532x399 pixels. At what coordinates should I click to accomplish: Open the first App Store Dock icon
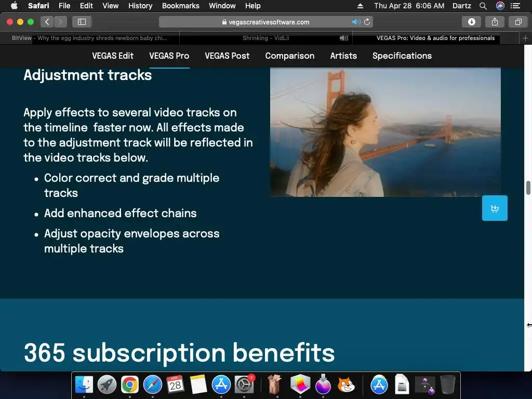(x=221, y=384)
